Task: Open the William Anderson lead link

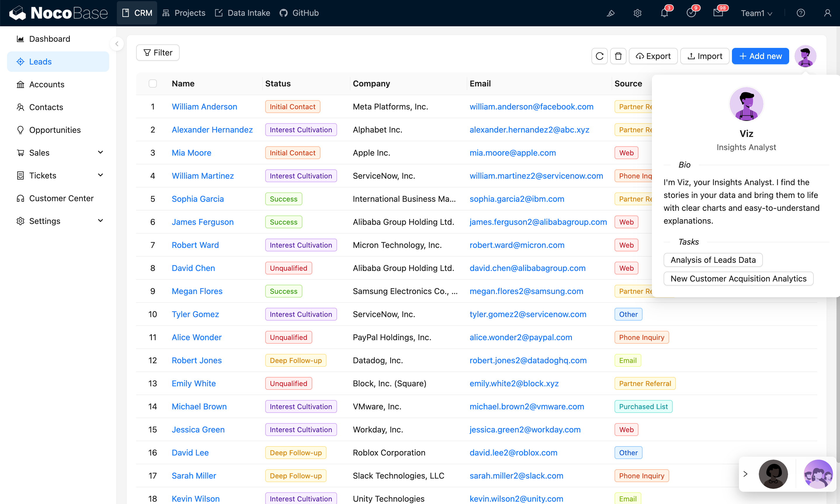Action: click(204, 107)
